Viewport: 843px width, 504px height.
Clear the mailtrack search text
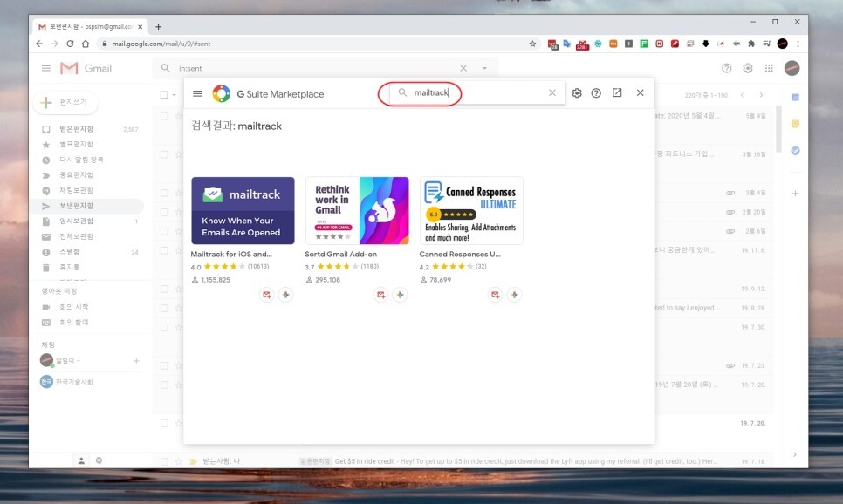552,92
